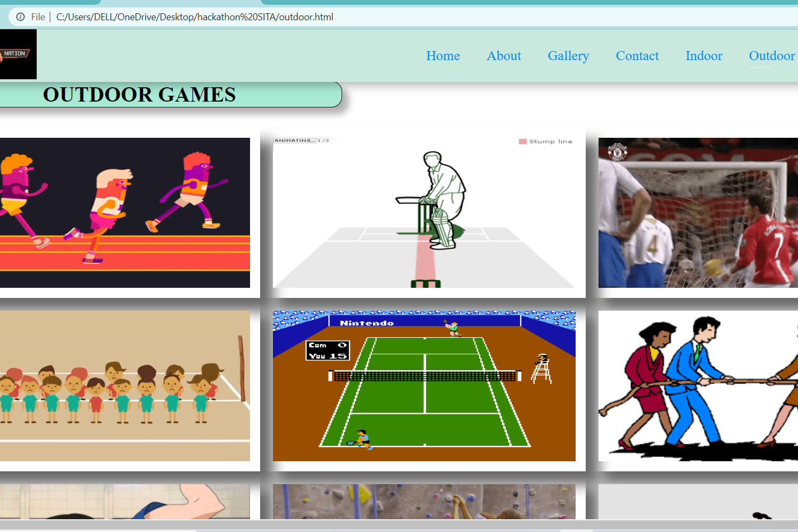Click the Com/You scoreboard in tennis image

click(328, 351)
